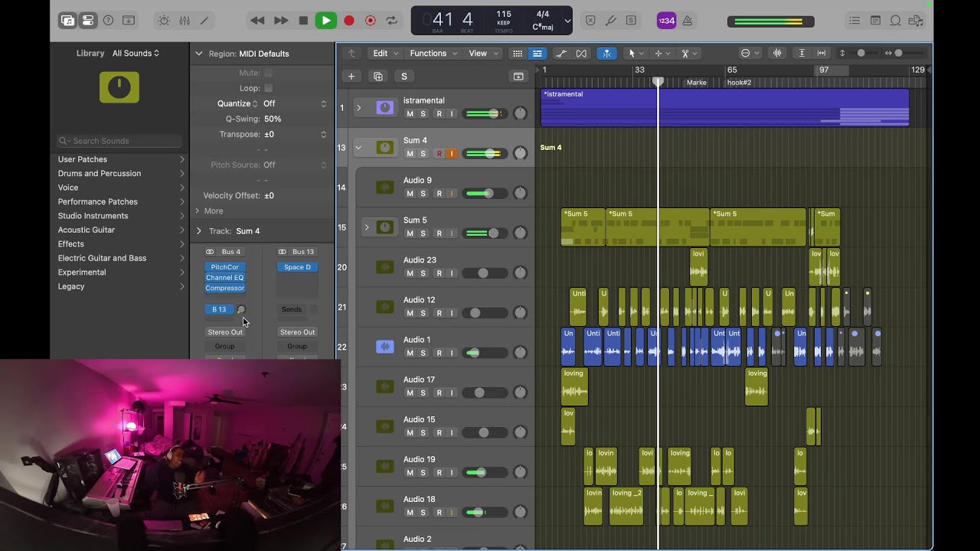This screenshot has width=980, height=551.
Task: Toggle the Metronome click
Action: coord(687,21)
